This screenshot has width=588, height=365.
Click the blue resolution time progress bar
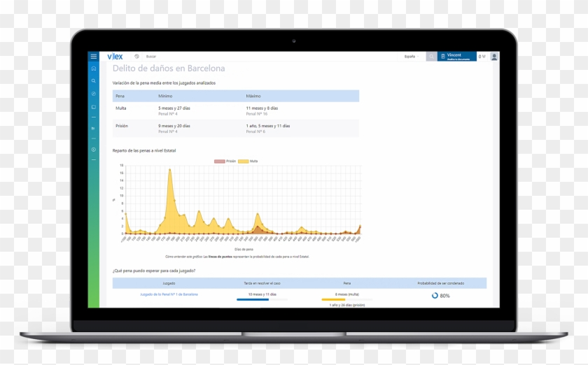(x=252, y=300)
